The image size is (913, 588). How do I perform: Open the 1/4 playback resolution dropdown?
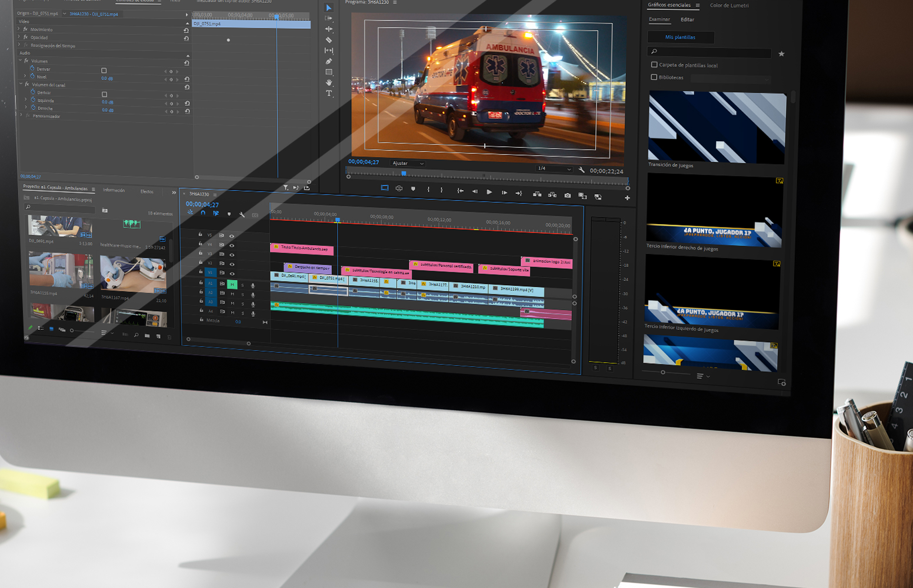(554, 169)
